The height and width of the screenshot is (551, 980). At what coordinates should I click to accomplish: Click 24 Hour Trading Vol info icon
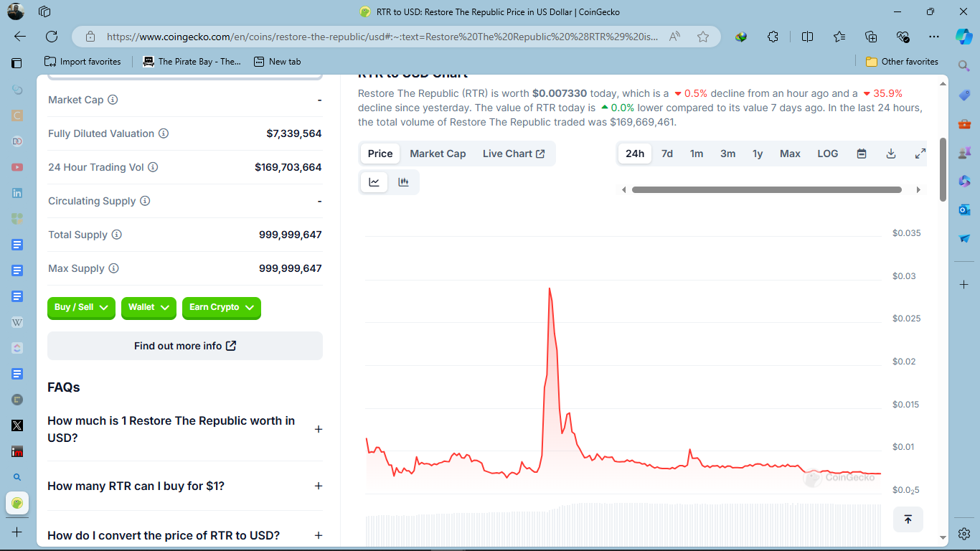[x=153, y=167]
